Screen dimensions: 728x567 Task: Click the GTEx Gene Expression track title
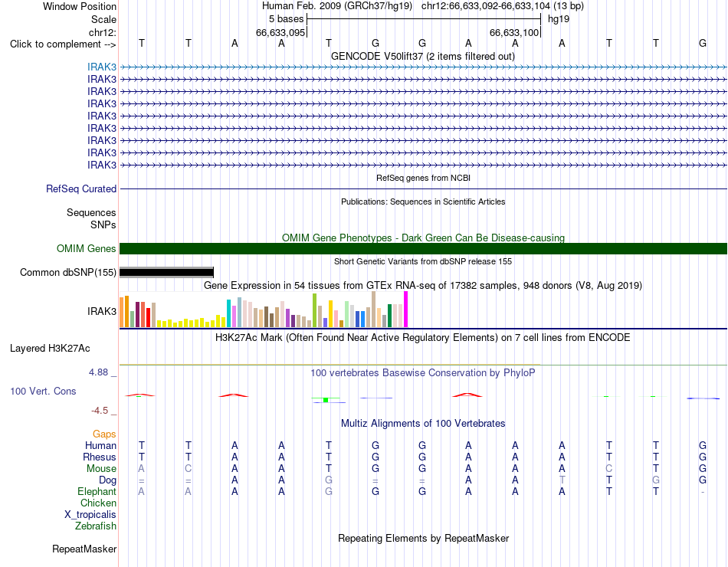(x=423, y=286)
